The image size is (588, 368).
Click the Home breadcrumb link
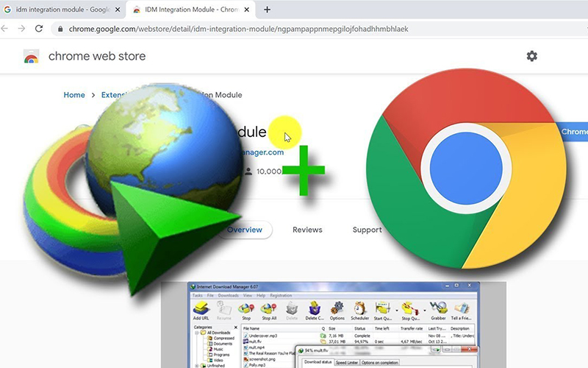(74, 95)
